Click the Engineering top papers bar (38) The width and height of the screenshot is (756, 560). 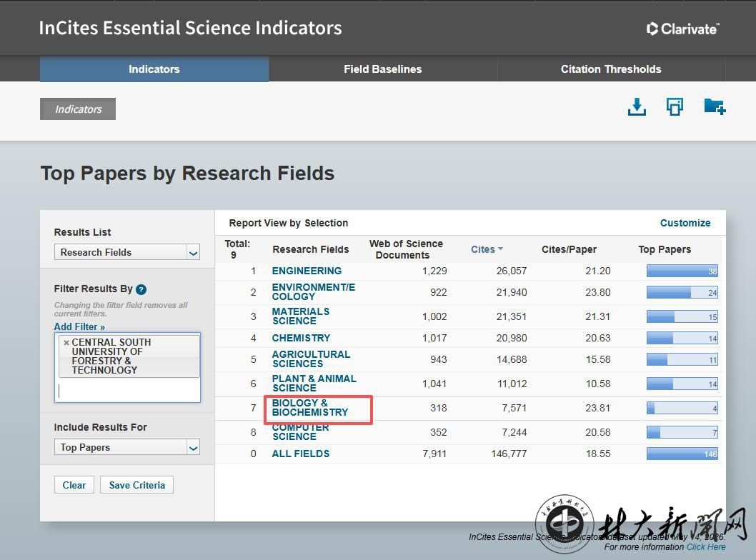pyautogui.click(x=682, y=271)
